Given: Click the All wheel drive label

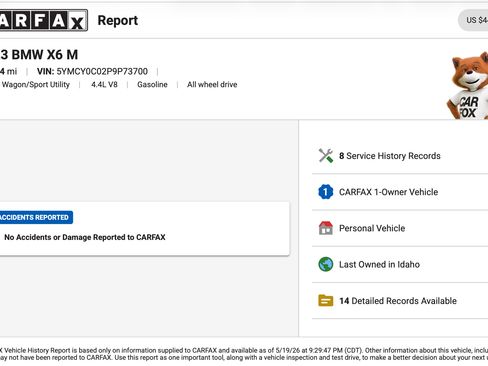Looking at the screenshot, I should (212, 85).
